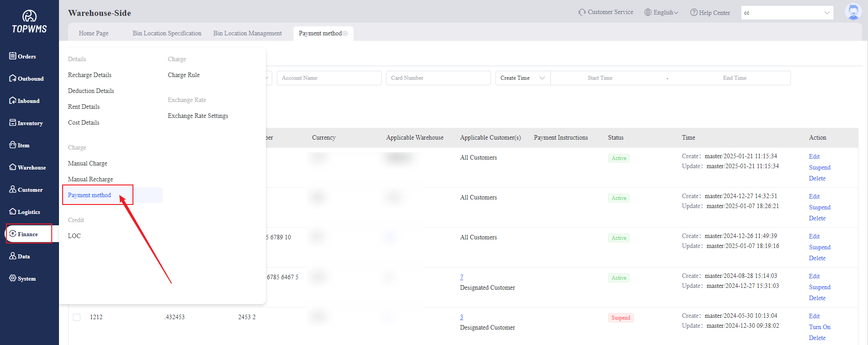Viewport: 868px width, 345px height.
Task: Open the Create Time dropdown
Action: (x=522, y=78)
